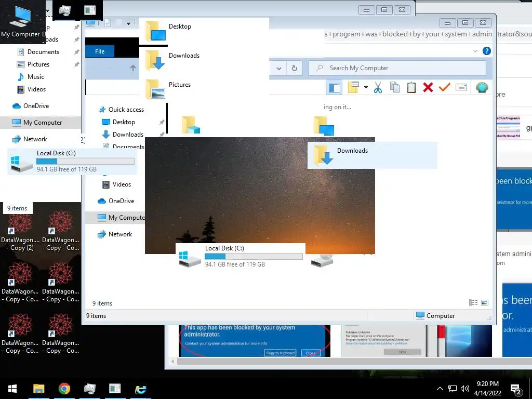Image resolution: width=532 pixels, height=399 pixels.
Task: Click the orange checkmark Properties icon
Action: click(x=445, y=87)
